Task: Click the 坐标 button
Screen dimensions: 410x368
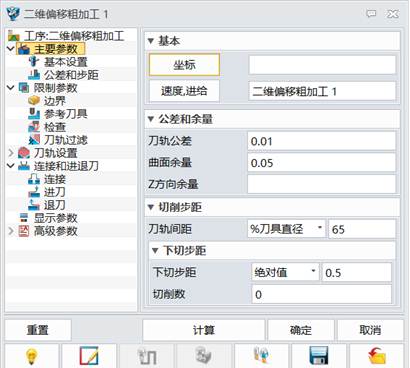Action: pos(184,65)
